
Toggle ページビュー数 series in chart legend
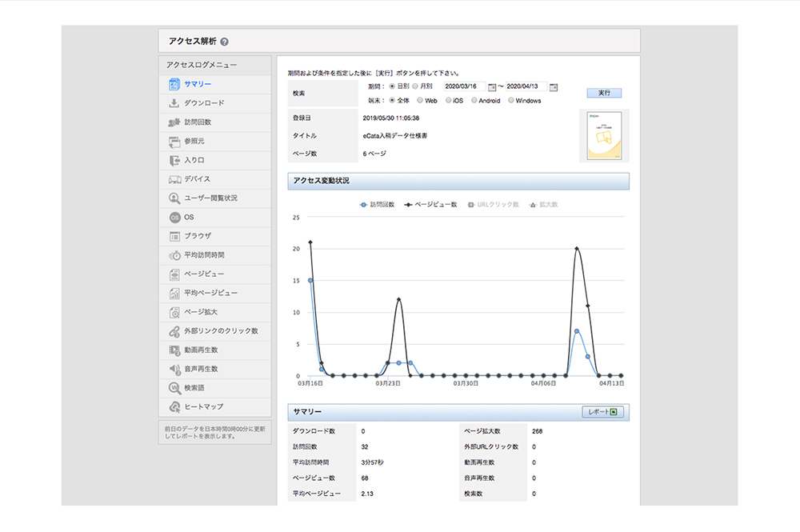[431, 204]
